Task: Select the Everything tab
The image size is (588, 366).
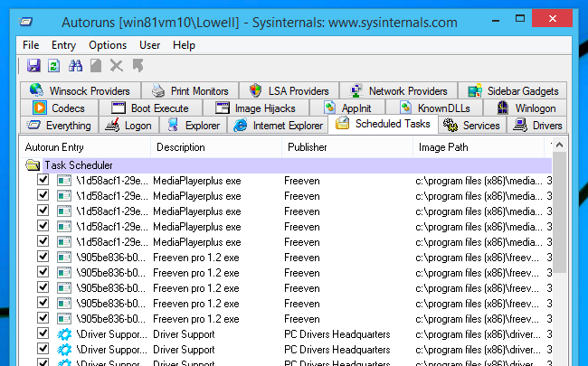Action: pos(59,125)
